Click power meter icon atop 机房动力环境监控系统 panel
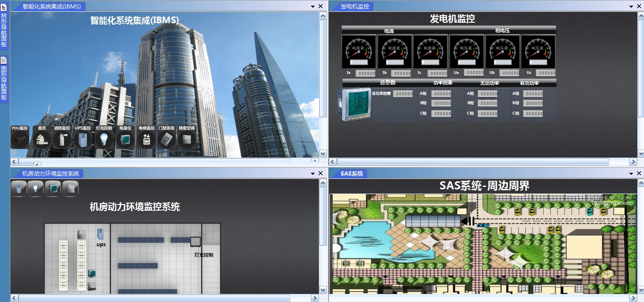 pos(53,188)
